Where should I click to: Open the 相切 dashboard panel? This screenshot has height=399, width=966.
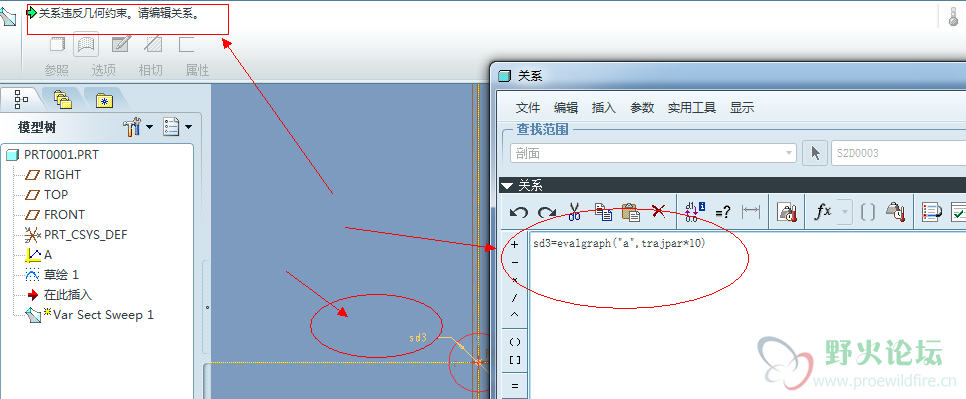point(150,70)
